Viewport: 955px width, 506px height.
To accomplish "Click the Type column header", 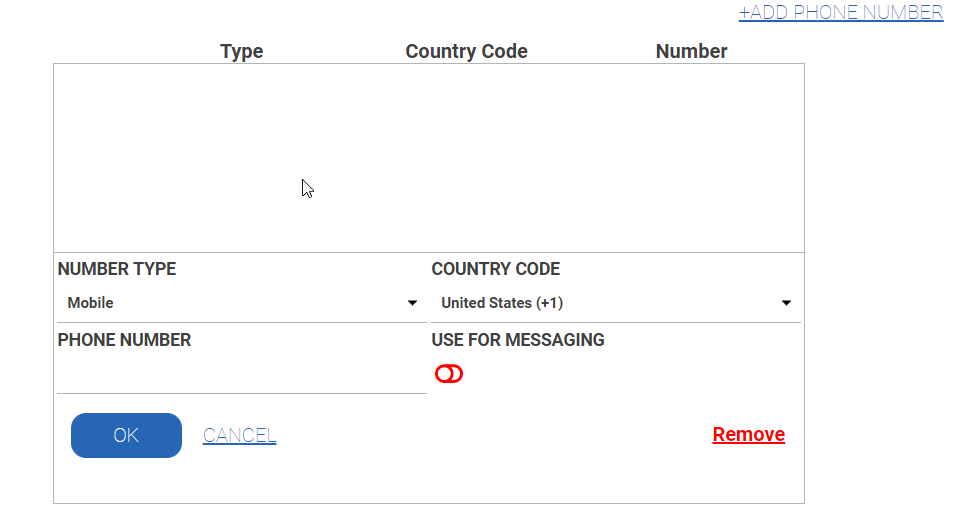I will 241,51.
